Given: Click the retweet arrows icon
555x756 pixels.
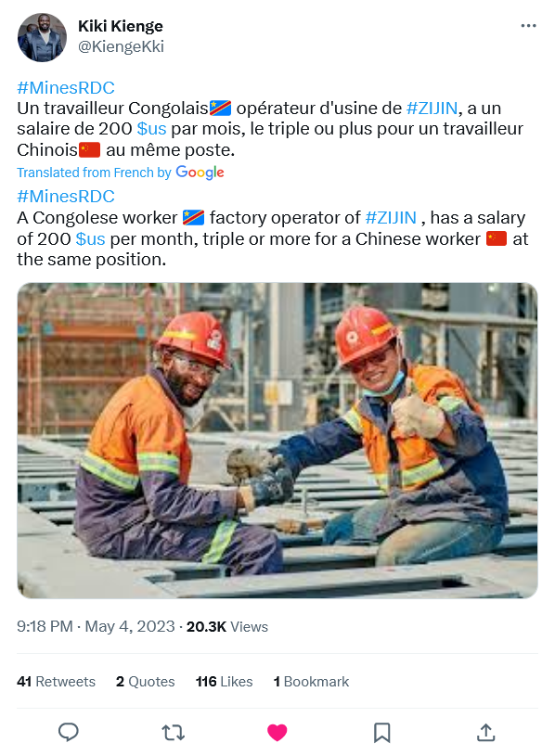Looking at the screenshot, I should coord(173,733).
